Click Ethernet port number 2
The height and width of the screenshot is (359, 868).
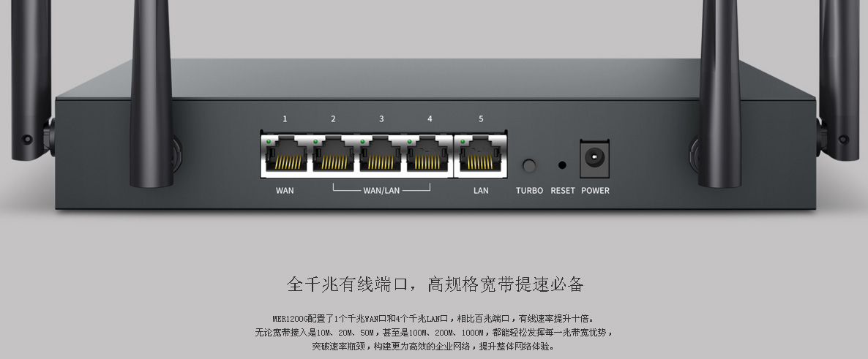tap(333, 154)
